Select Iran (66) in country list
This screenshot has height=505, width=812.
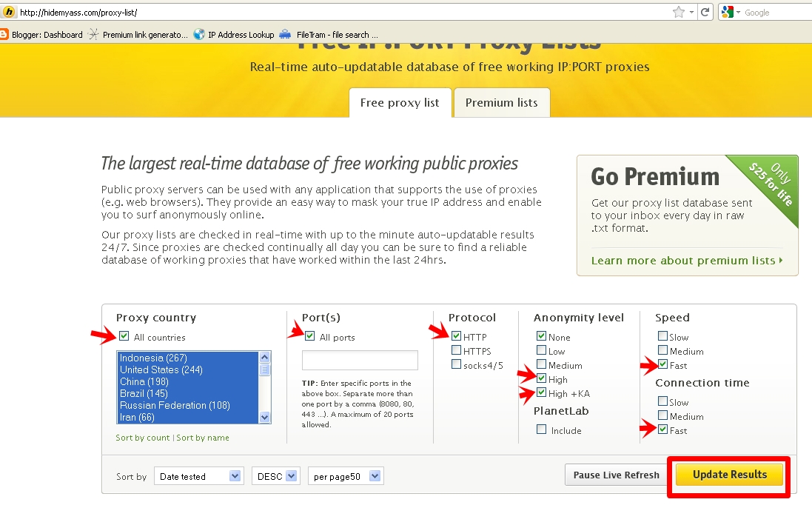(x=188, y=418)
